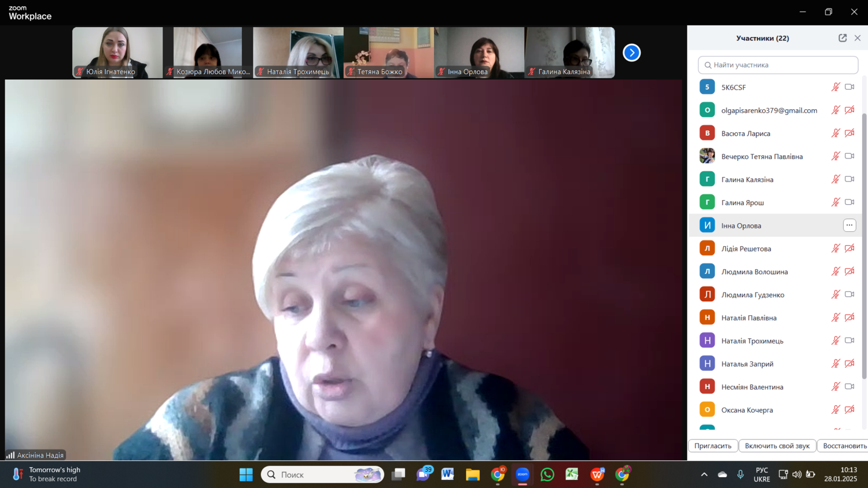This screenshot has height=488, width=868.
Task: Click mic icon for Наталія Трохимець row
Action: pos(836,341)
